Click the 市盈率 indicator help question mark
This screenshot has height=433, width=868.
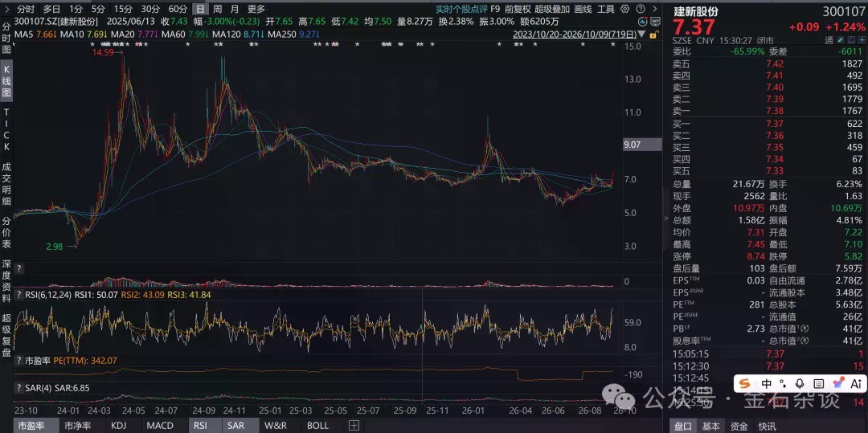[x=18, y=361]
